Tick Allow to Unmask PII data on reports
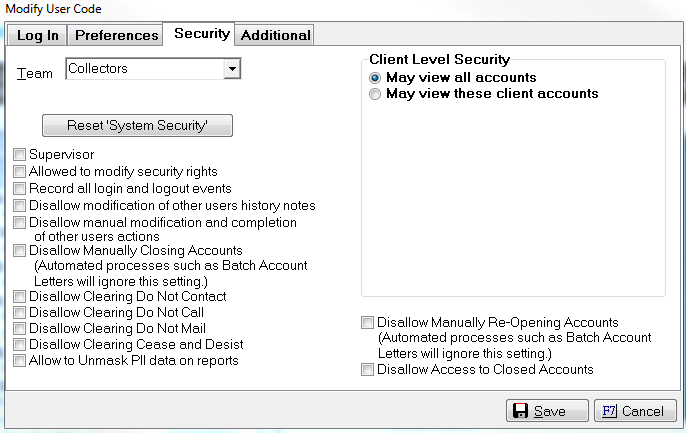686x433 pixels. 20,360
